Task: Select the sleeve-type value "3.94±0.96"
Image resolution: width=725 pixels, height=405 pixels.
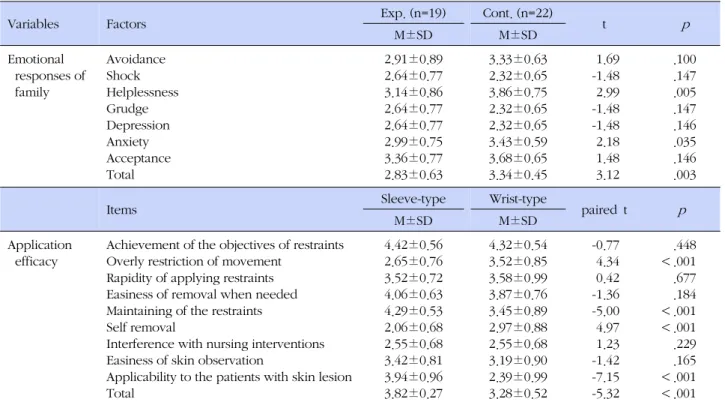Action: tap(413, 377)
